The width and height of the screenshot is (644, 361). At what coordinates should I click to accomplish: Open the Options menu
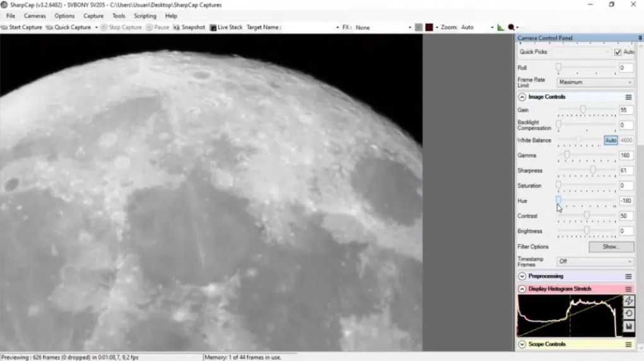pos(64,16)
